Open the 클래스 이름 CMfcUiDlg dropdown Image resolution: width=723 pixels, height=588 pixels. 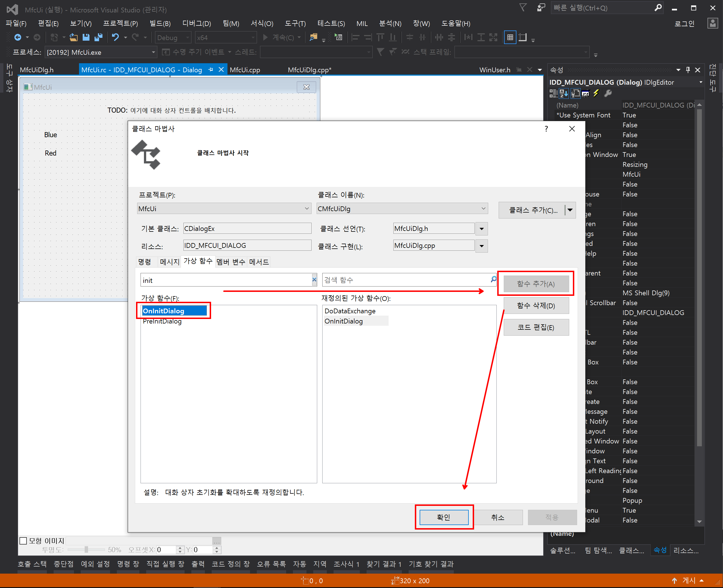(483, 208)
